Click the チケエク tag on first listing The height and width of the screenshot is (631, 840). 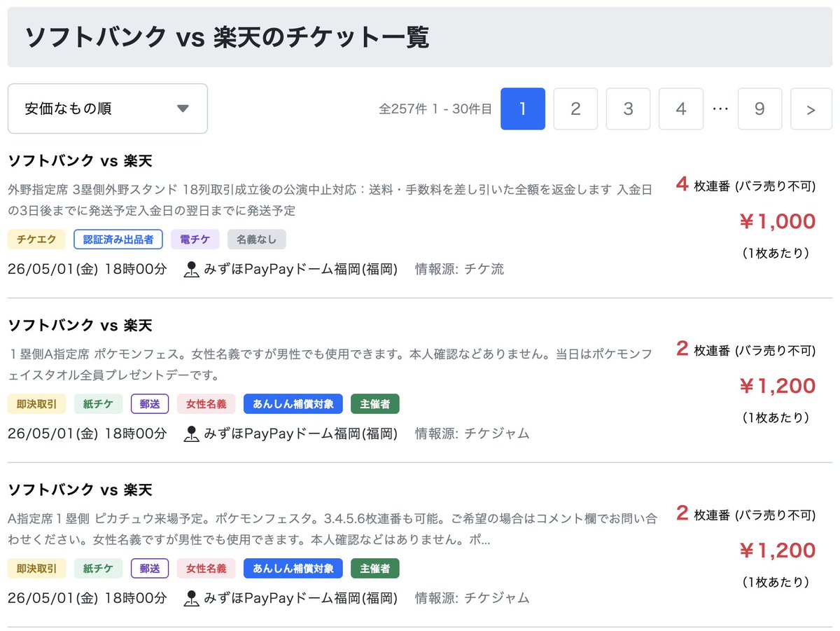coord(37,240)
